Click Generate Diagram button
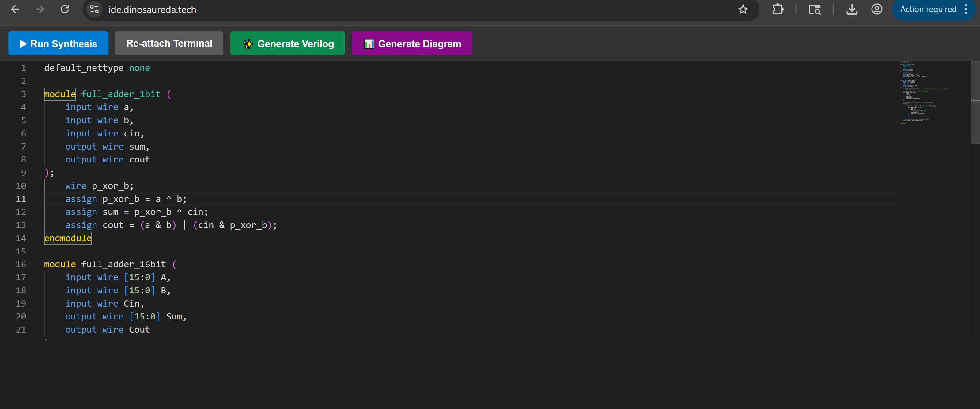 coord(412,44)
